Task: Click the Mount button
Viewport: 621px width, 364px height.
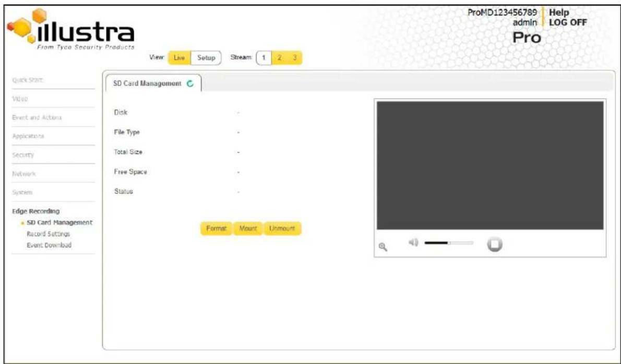Action: pyautogui.click(x=248, y=228)
